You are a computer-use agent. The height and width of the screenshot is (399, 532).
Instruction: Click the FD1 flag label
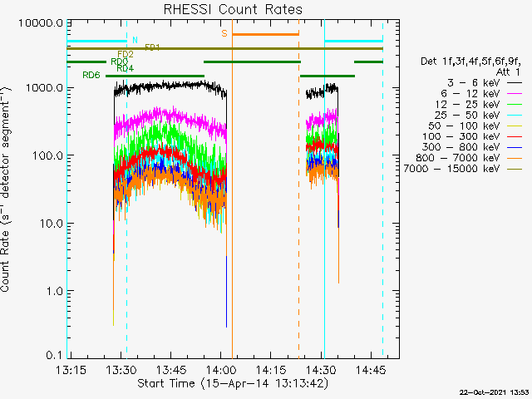click(152, 47)
